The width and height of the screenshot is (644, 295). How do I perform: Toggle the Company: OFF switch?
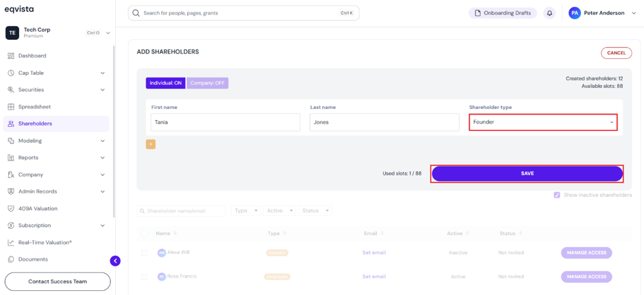[208, 83]
